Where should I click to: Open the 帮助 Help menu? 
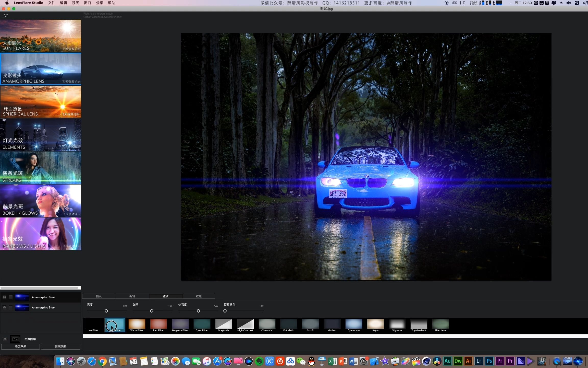coord(112,3)
